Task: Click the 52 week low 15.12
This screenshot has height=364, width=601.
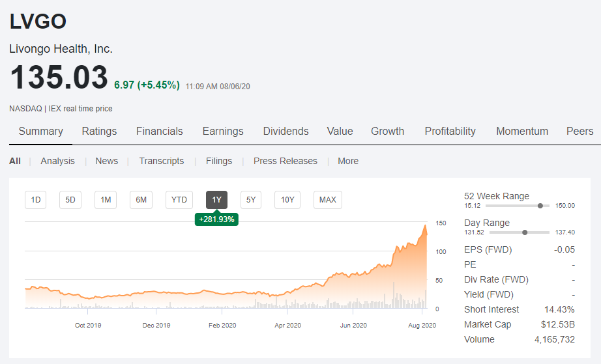Action: click(472, 206)
